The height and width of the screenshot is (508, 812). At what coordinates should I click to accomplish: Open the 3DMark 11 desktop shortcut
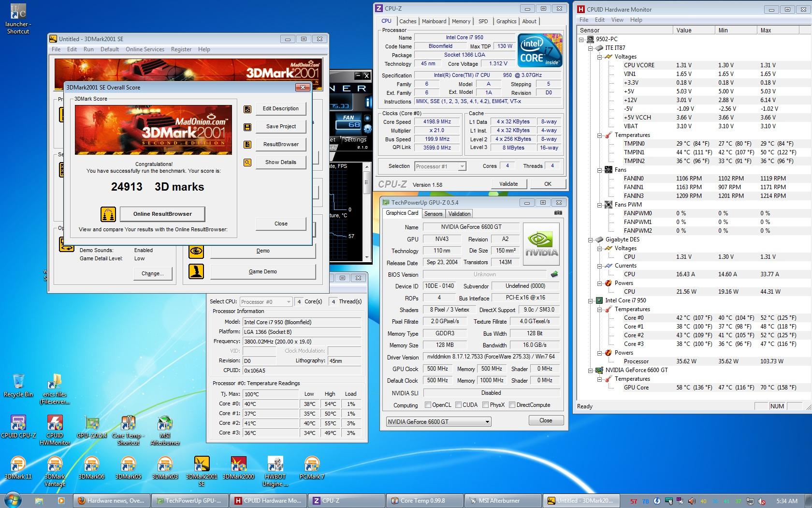(x=18, y=468)
